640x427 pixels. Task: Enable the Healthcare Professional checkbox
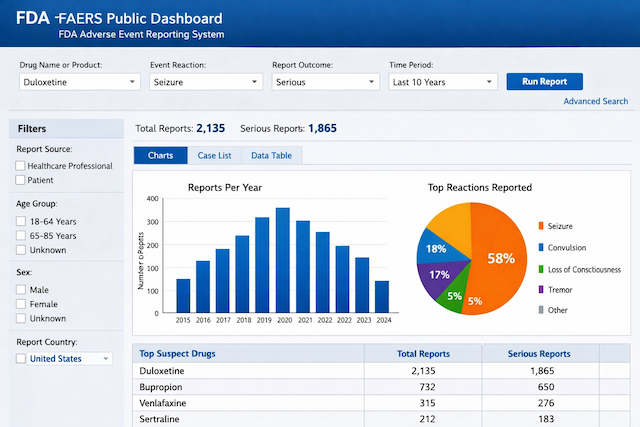pyautogui.click(x=21, y=165)
